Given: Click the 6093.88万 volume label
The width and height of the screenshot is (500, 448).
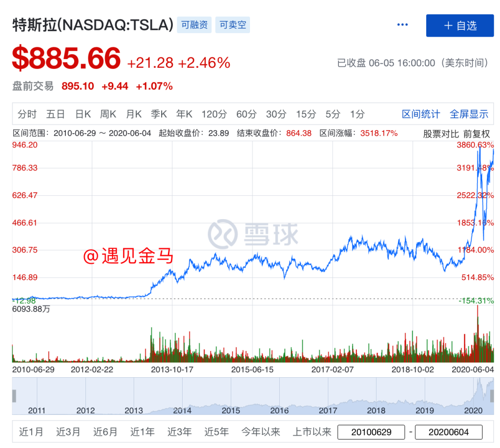Looking at the screenshot, I should [31, 309].
